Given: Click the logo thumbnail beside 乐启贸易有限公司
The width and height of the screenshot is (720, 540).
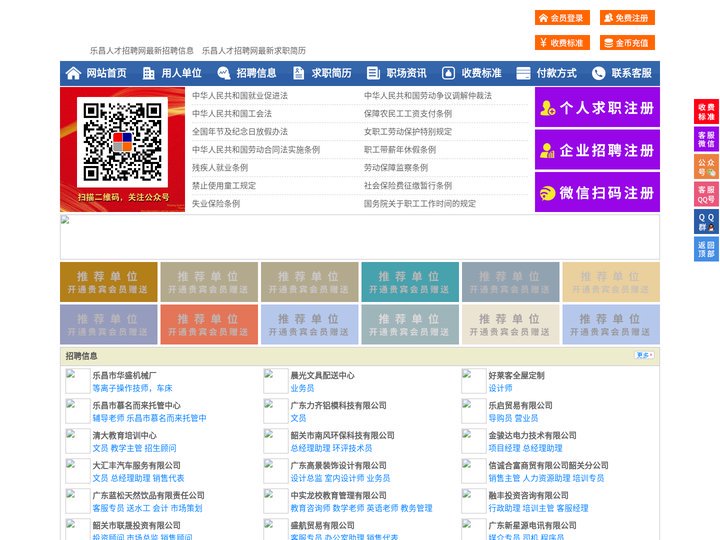Looking at the screenshot, I should 474,411.
